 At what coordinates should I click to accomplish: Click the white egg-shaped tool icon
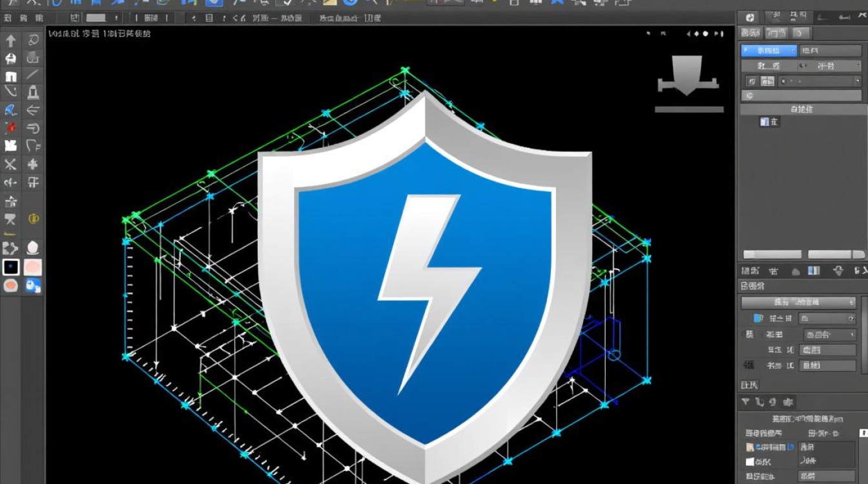click(x=33, y=248)
